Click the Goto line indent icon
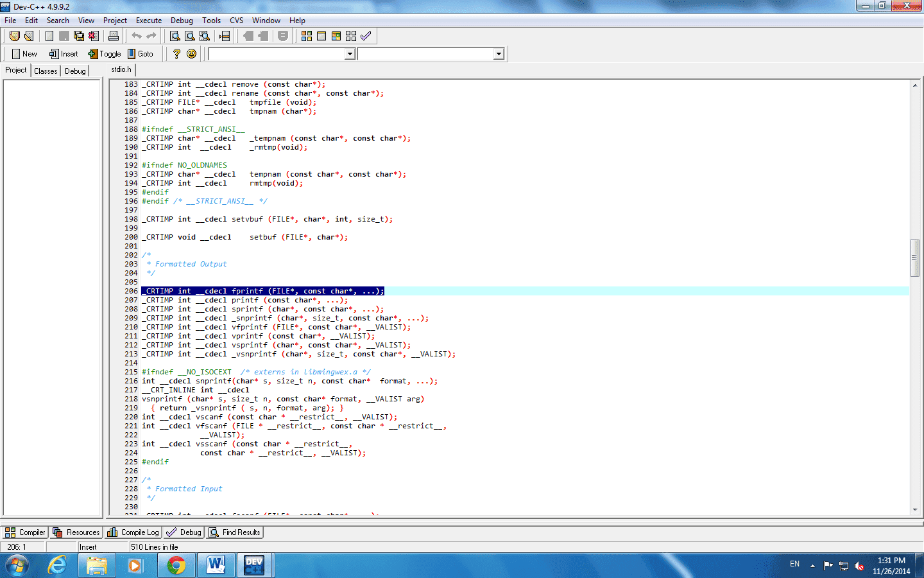924x578 pixels. click(x=225, y=36)
